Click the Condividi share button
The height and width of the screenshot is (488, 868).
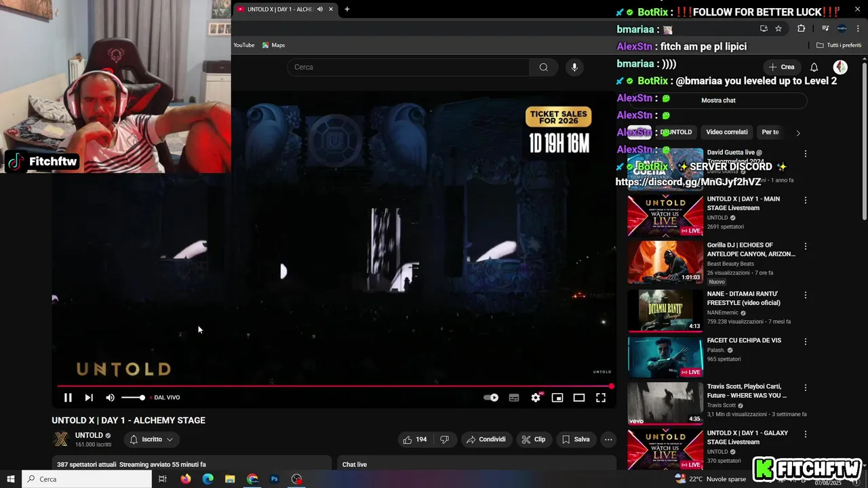click(x=486, y=439)
